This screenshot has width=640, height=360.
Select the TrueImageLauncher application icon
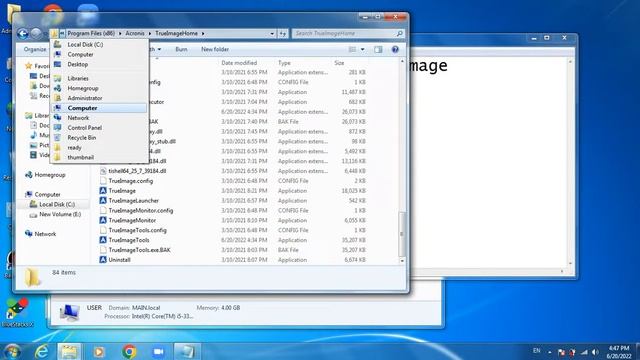[103, 200]
